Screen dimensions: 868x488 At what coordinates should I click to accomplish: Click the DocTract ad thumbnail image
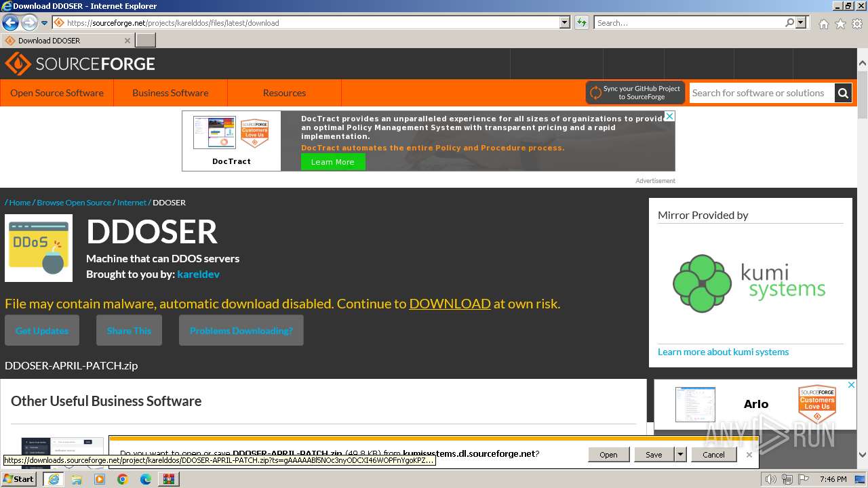214,133
